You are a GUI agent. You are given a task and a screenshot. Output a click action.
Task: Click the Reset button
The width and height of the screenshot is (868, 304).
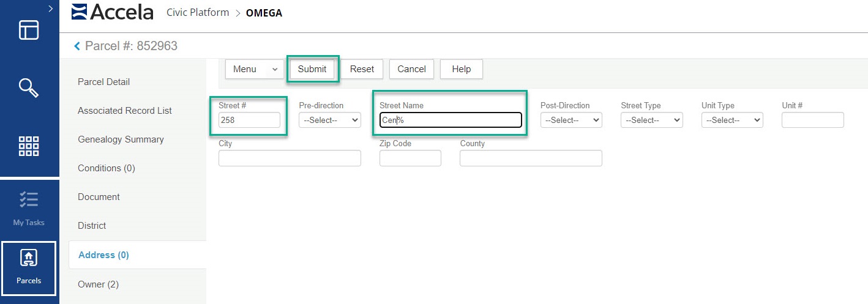click(x=362, y=69)
